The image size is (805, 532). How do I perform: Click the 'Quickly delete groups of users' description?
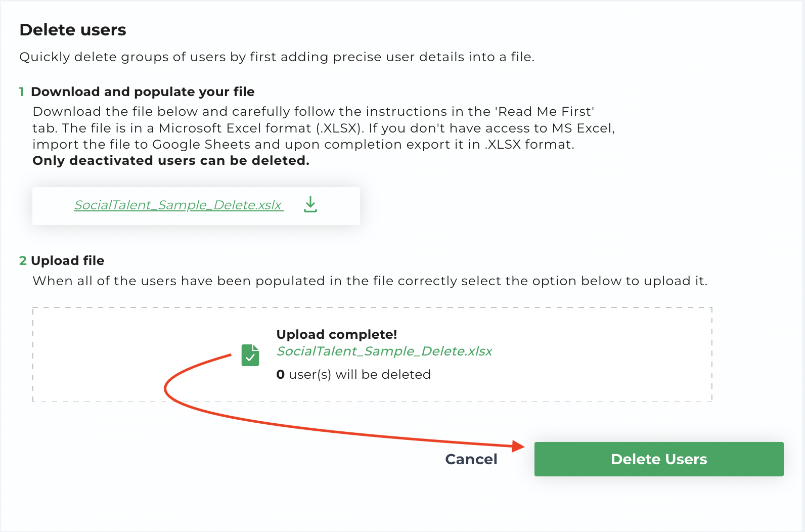277,57
